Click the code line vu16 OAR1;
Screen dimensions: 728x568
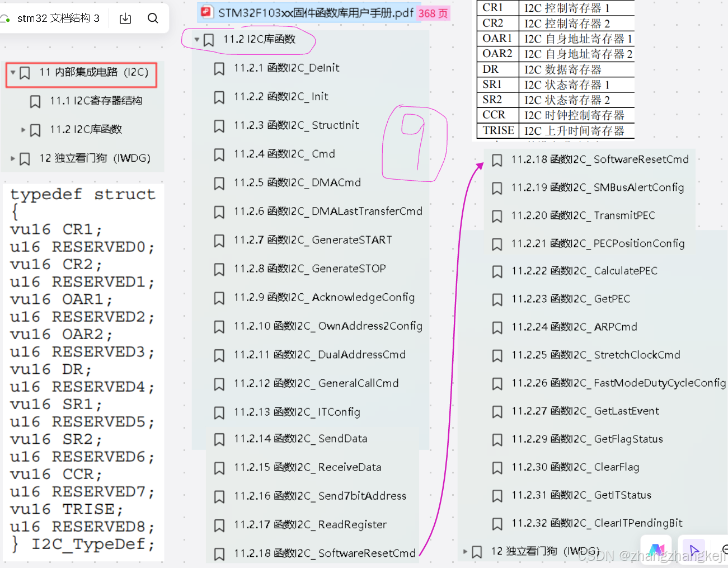point(62,299)
